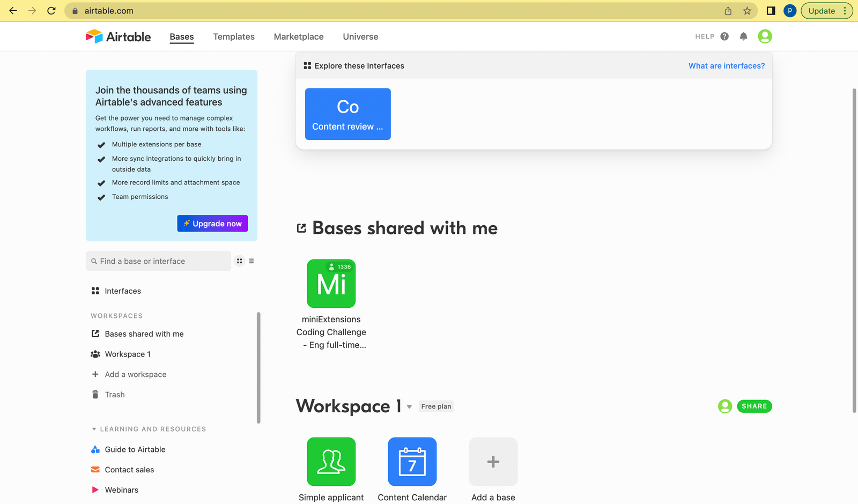This screenshot has width=858, height=504.
Task: Click the Add a base plus tile
Action: (x=493, y=462)
